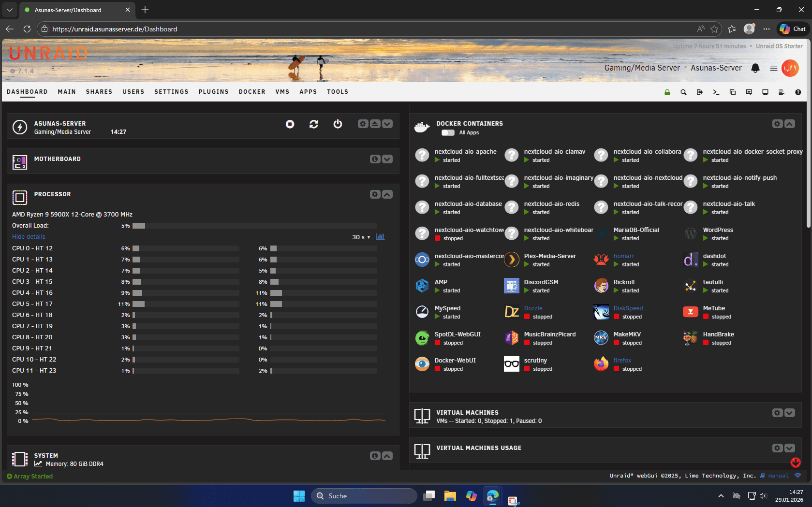
Task: Click the Plex-Media-Server container icon
Action: [511, 260]
